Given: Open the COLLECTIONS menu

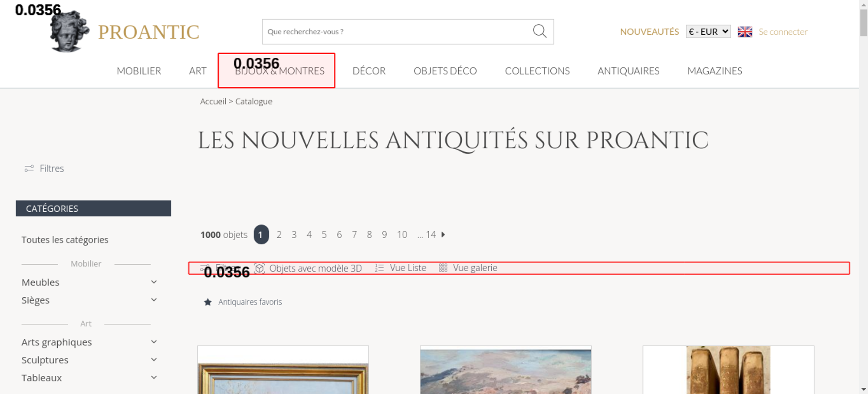Looking at the screenshot, I should 537,71.
